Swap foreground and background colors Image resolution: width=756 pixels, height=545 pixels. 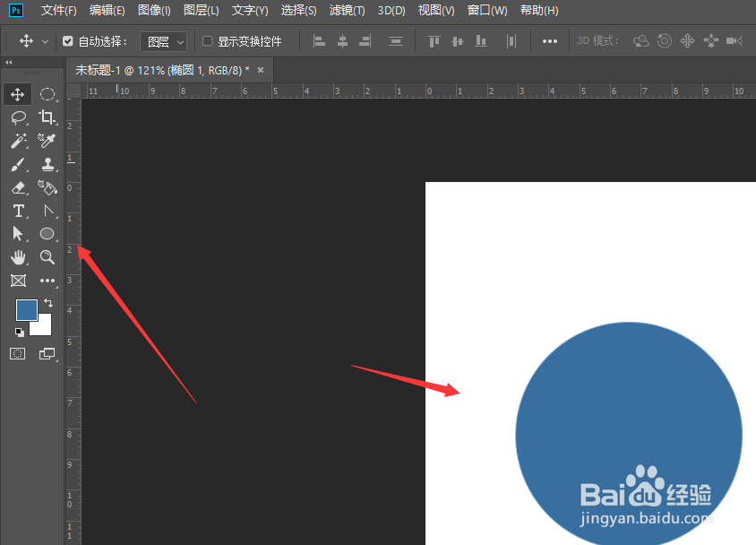point(48,303)
